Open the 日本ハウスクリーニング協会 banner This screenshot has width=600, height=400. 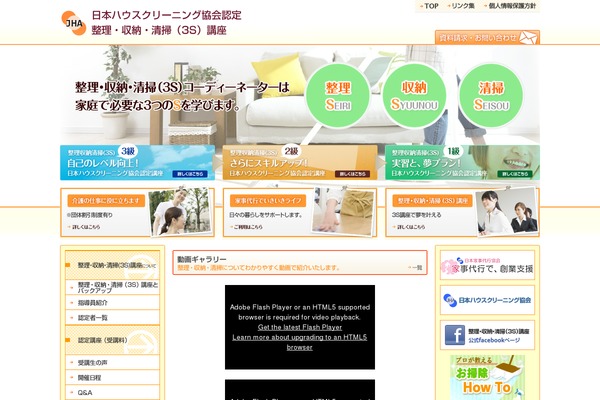point(487,300)
